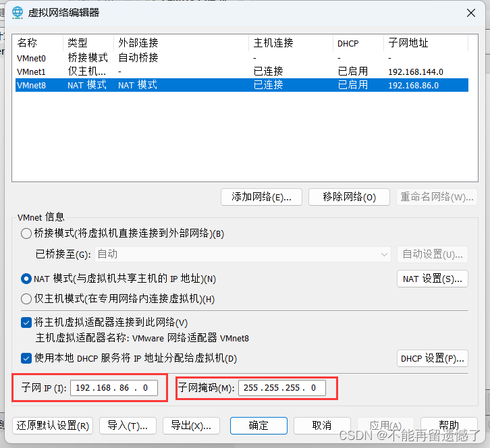
Task: Toggle 将主机虚拟适配器连接到此网络 checkbox
Action: 26,323
